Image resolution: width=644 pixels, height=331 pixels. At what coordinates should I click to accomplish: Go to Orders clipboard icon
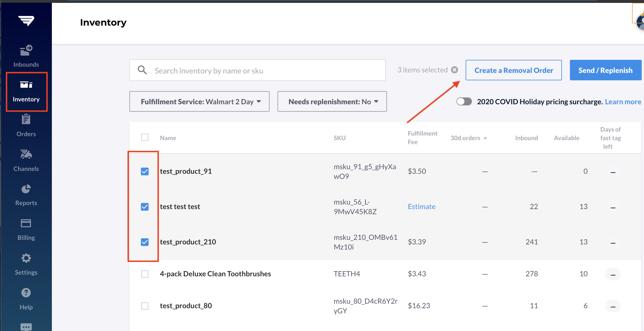tap(26, 119)
